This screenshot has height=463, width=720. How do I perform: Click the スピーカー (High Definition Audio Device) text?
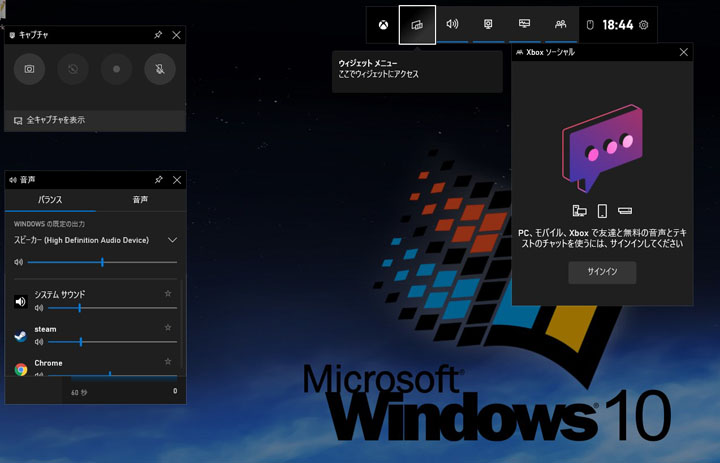coord(81,240)
